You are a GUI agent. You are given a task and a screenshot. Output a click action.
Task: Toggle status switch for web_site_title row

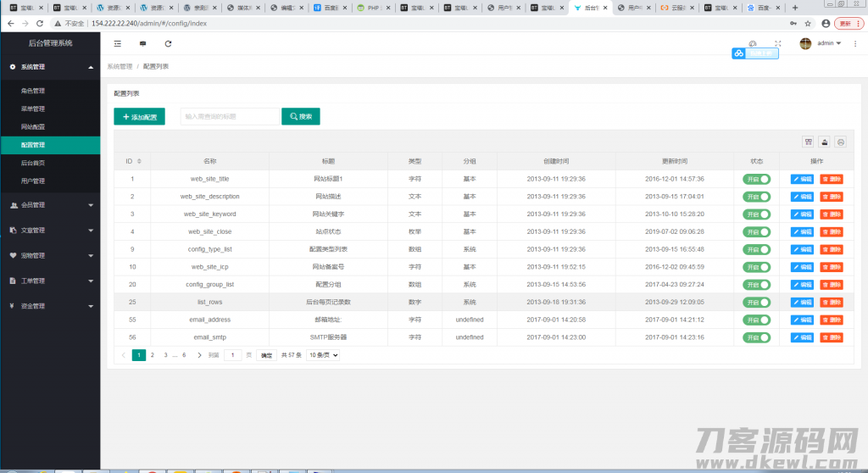point(757,179)
